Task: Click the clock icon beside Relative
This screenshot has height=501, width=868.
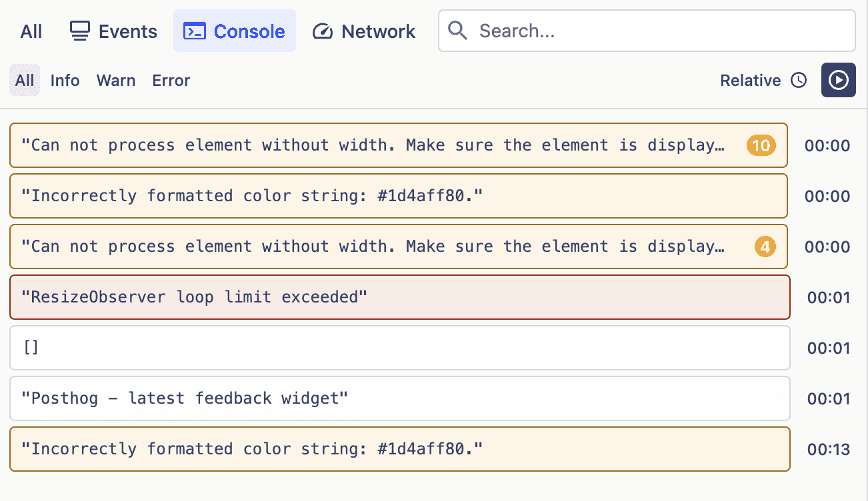Action: [799, 81]
